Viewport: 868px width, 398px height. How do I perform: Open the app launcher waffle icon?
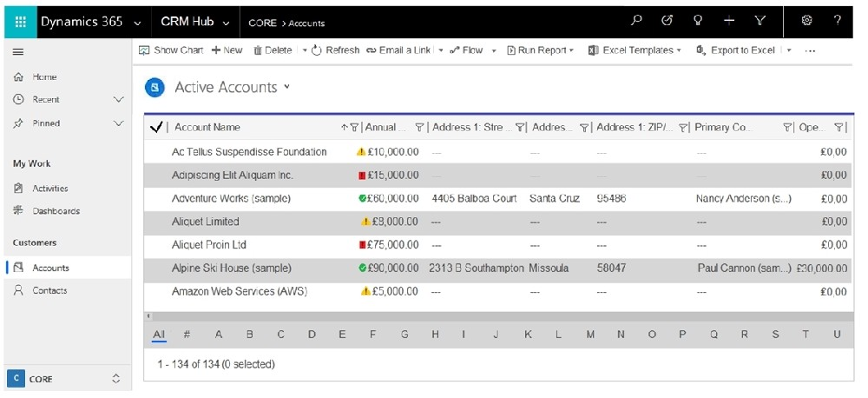21,23
